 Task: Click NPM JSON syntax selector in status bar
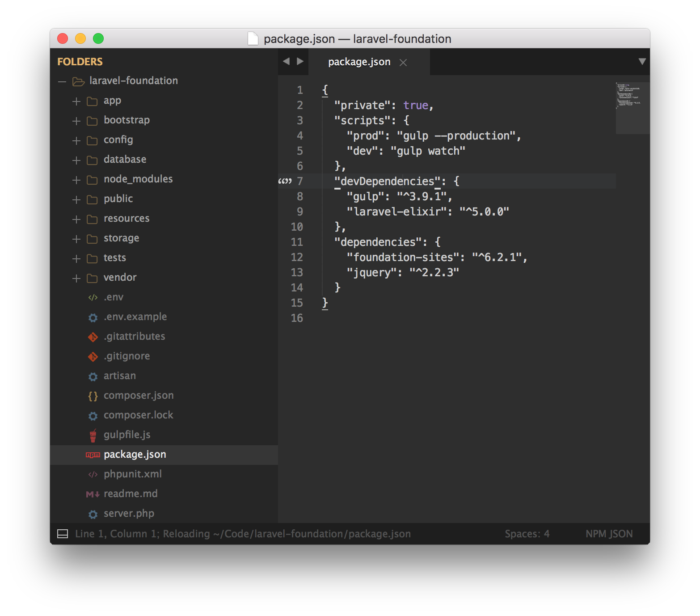pyautogui.click(x=609, y=533)
